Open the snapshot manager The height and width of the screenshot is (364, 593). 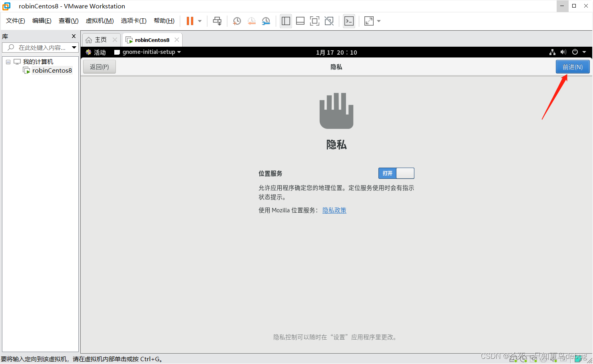[266, 21]
